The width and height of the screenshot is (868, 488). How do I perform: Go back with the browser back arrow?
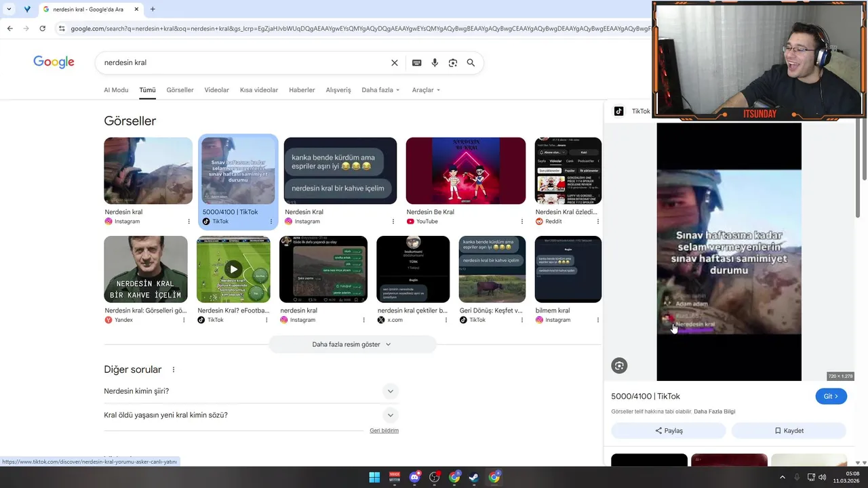9,28
